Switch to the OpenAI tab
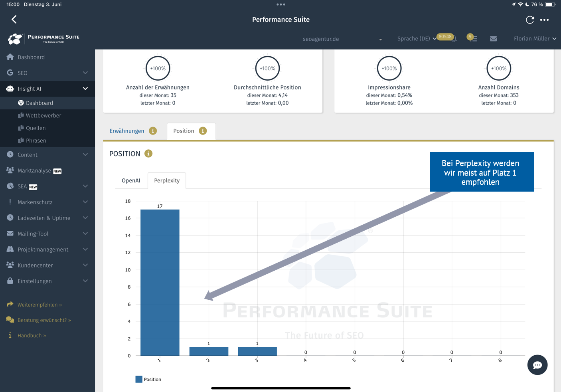The width and height of the screenshot is (561, 392). 131,180
